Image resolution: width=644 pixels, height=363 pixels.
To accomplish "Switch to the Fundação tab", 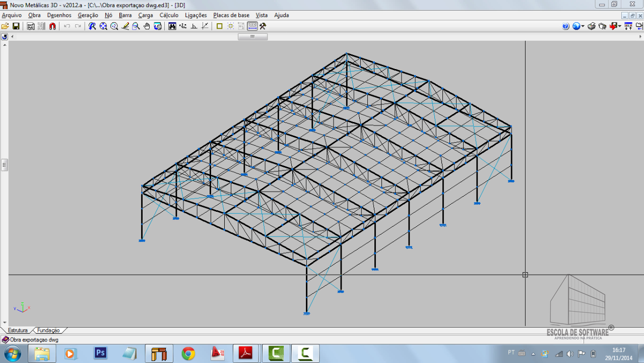I will click(48, 330).
